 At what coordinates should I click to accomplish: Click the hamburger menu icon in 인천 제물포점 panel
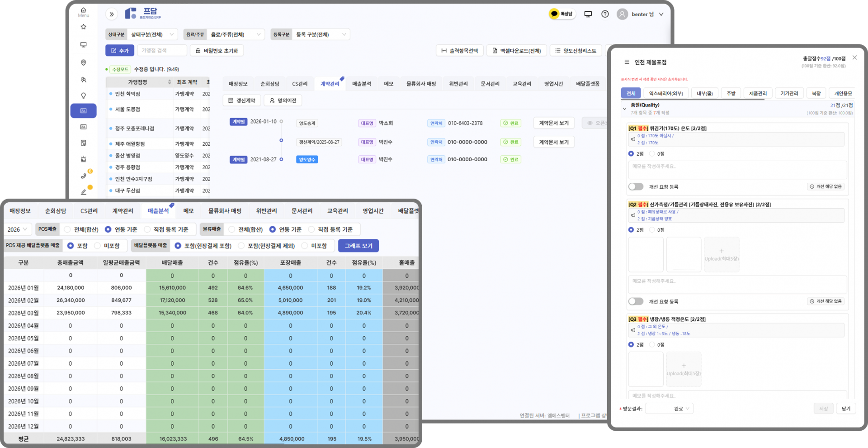pyautogui.click(x=627, y=62)
